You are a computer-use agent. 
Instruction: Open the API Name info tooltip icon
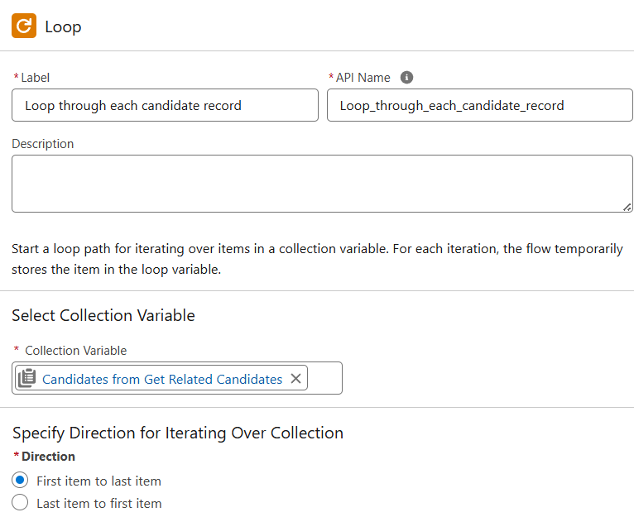[x=406, y=77]
